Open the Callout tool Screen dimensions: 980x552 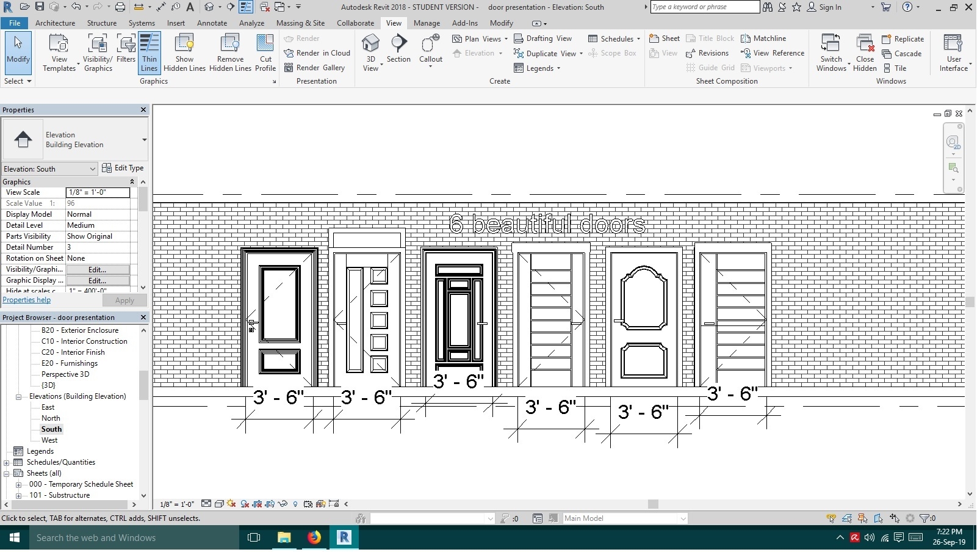[x=430, y=49]
